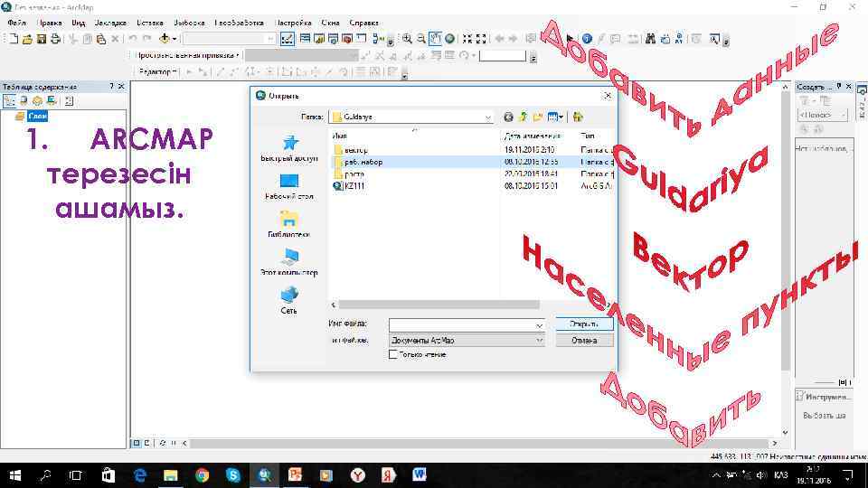Click the Save diskette icon in toolbar
The image size is (868, 488).
[x=41, y=39]
